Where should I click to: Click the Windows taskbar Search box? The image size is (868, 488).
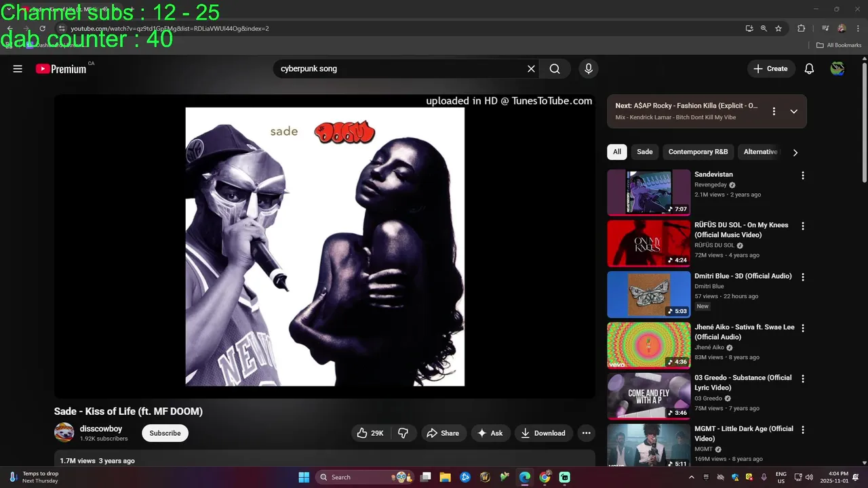366,477
